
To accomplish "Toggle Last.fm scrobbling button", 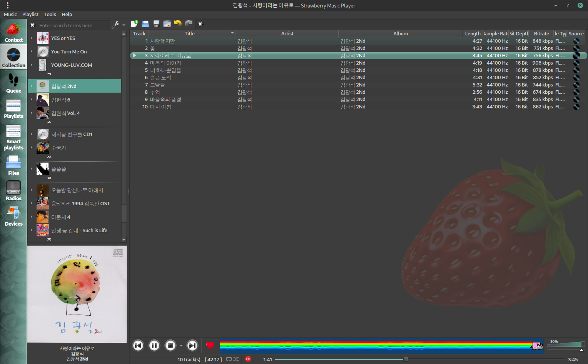I will [x=249, y=359].
